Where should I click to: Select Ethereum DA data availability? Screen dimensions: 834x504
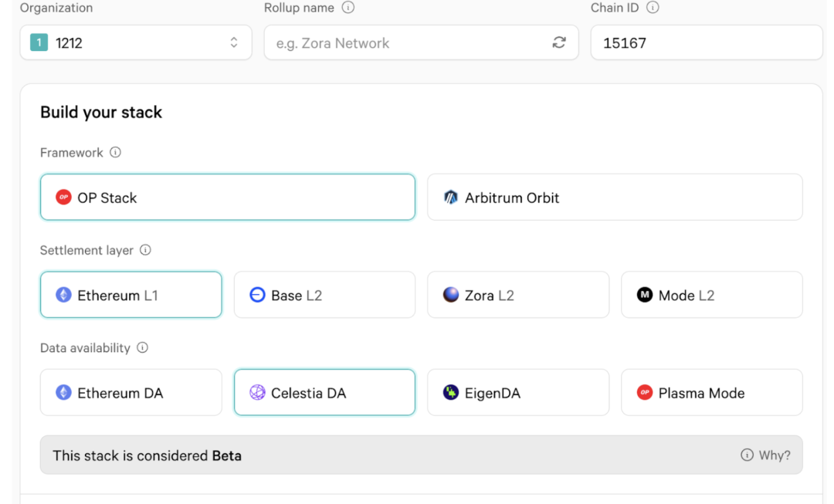point(131,392)
